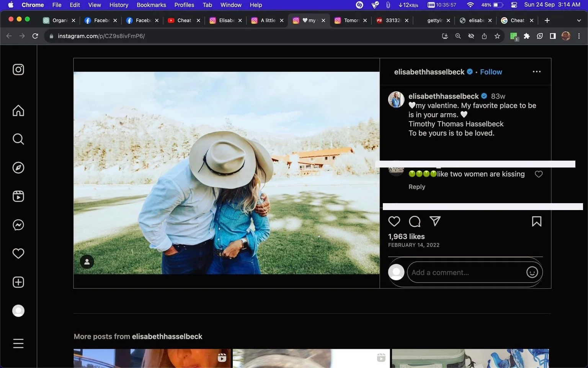Go to Instagram Home feed icon
This screenshot has width=588, height=368.
point(18,110)
